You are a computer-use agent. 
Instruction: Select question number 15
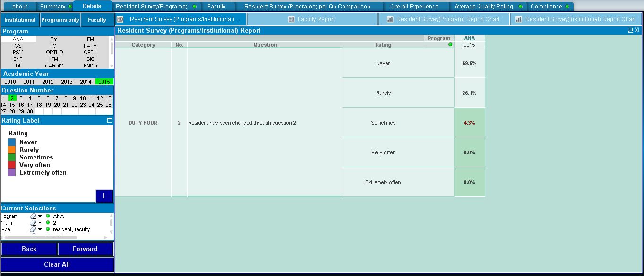[x=12, y=105]
